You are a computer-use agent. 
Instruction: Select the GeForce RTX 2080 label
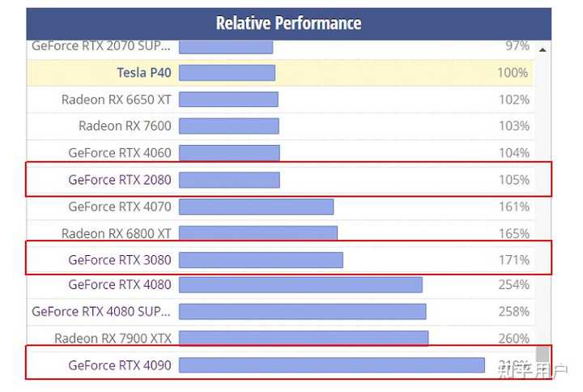click(120, 180)
